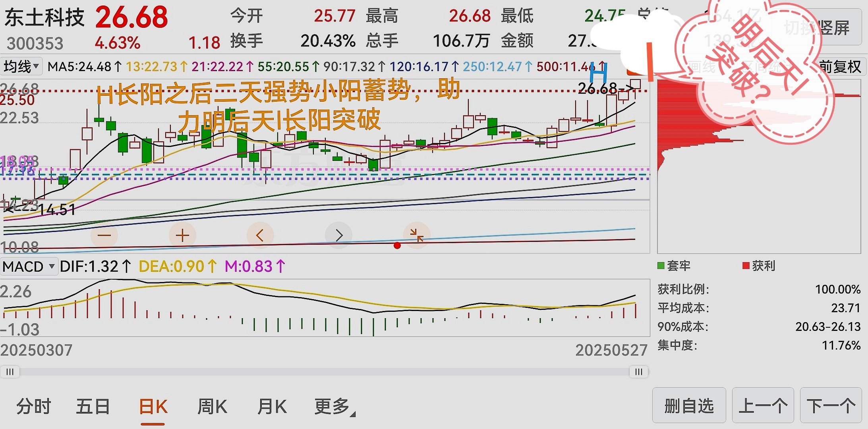The height and width of the screenshot is (429, 868).
Task: Go to next stock with 下一个
Action: (831, 406)
